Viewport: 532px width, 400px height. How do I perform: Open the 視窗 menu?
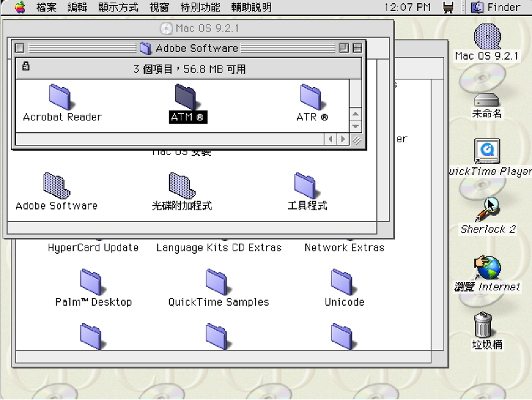[159, 7]
